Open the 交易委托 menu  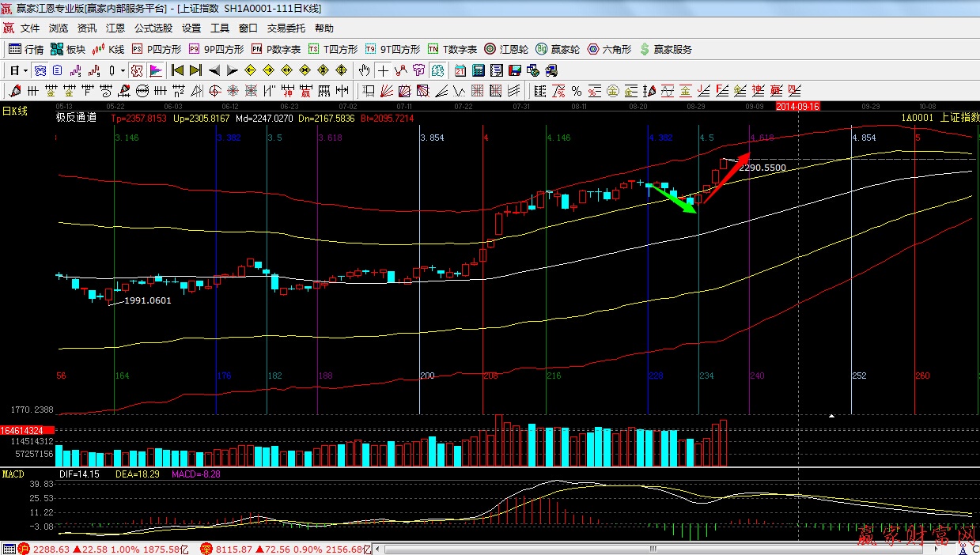pos(286,28)
